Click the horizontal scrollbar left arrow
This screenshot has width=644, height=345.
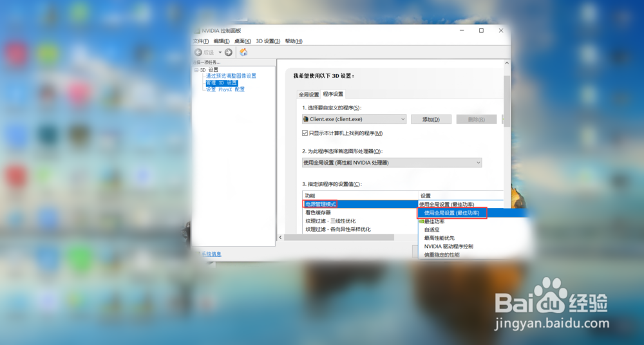tap(281, 238)
